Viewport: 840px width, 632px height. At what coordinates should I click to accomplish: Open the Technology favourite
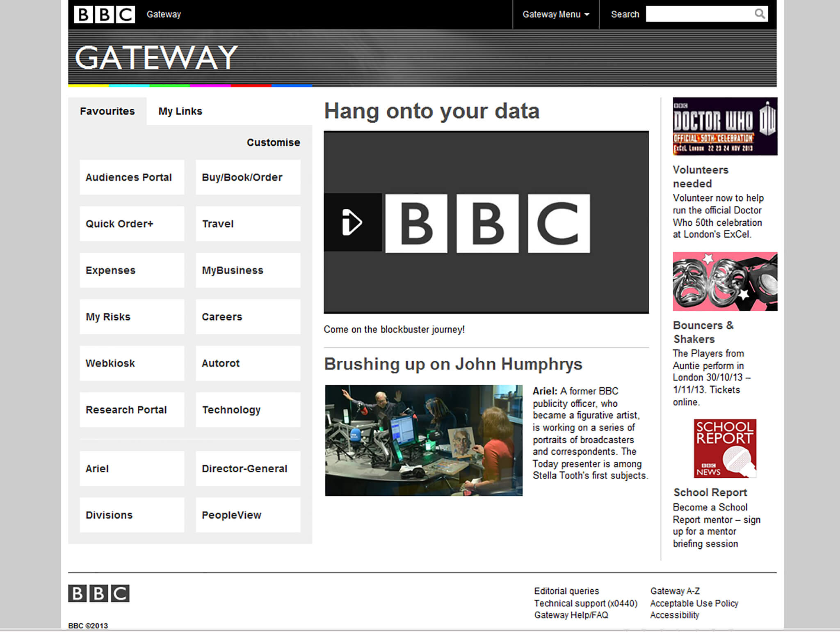pyautogui.click(x=248, y=410)
